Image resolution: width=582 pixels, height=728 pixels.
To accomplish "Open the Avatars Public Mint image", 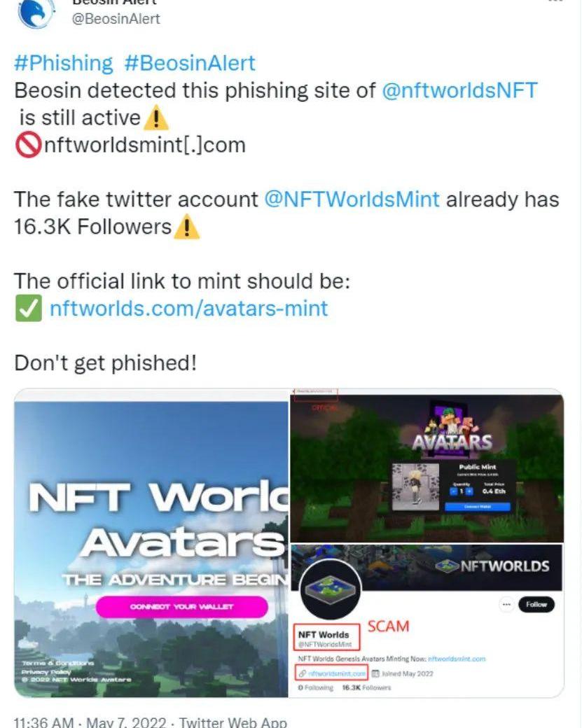I will tap(427, 465).
